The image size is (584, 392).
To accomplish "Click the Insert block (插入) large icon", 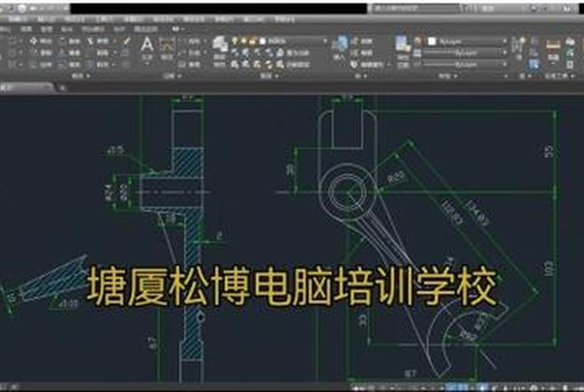I will point(340,44).
